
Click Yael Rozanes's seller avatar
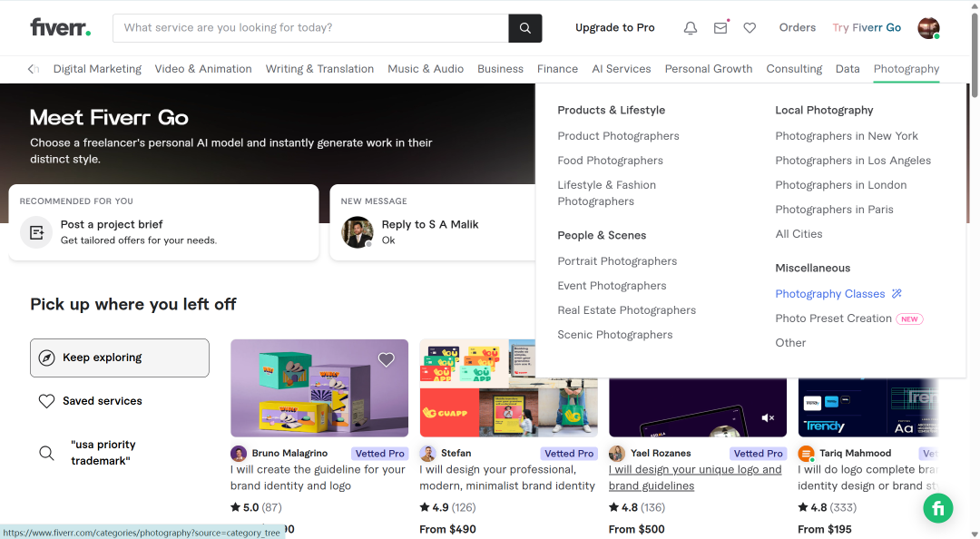(x=617, y=454)
